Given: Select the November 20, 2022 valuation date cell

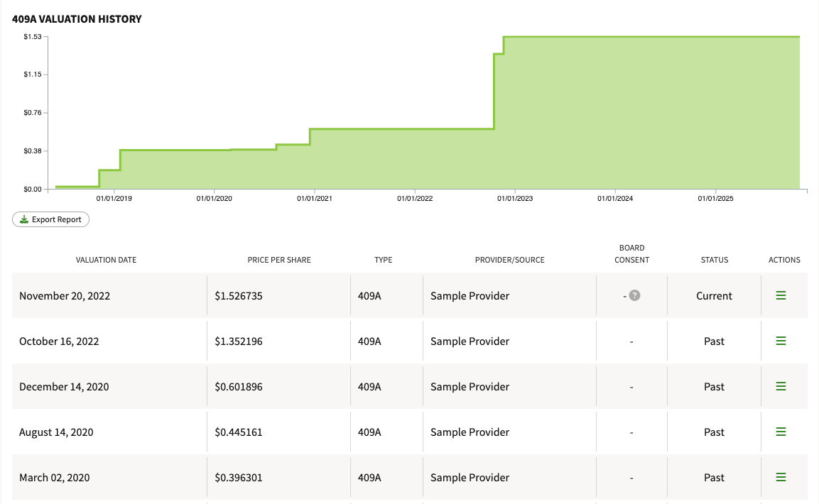Looking at the screenshot, I should pos(65,296).
